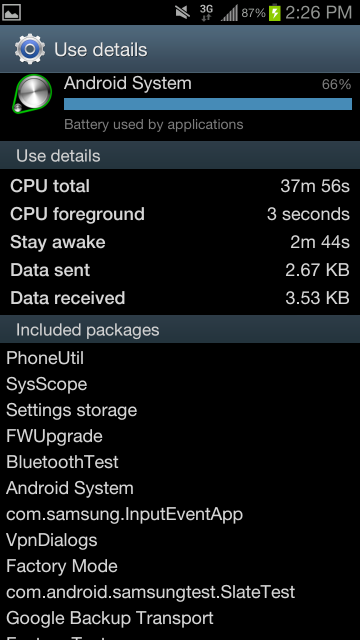Tap the Use details title text
The height and width of the screenshot is (640, 360).
[100, 50]
